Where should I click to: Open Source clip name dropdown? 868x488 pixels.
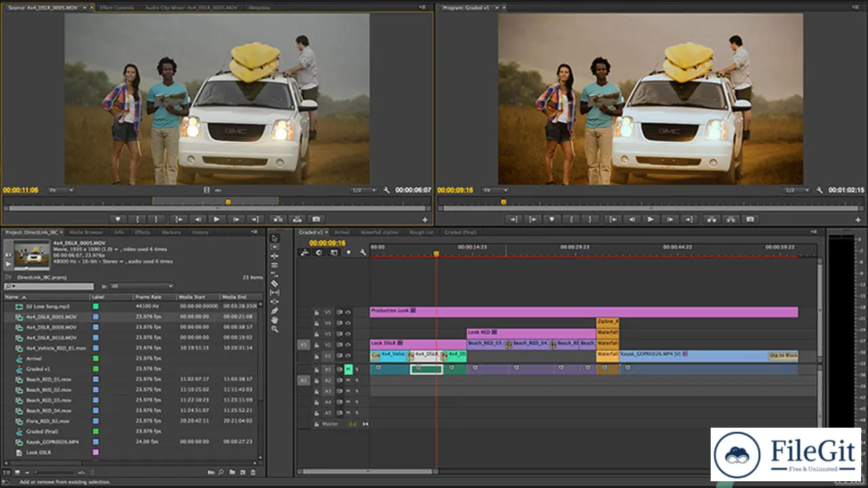85,7
